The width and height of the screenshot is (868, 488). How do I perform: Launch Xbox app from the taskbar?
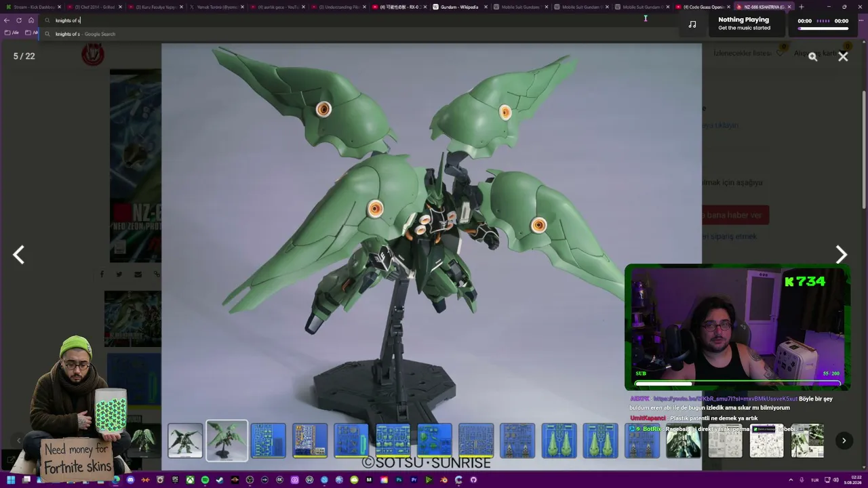tap(190, 480)
